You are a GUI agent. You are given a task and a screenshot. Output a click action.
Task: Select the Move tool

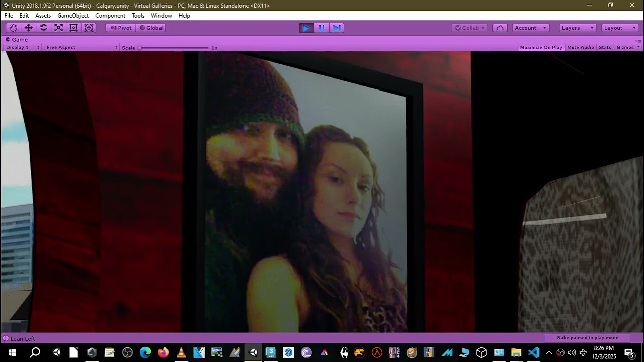pyautogui.click(x=28, y=28)
